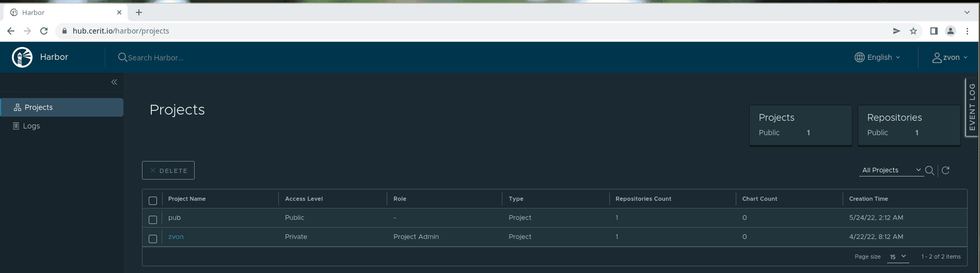
Task: Open the English language dropdown
Action: click(877, 57)
